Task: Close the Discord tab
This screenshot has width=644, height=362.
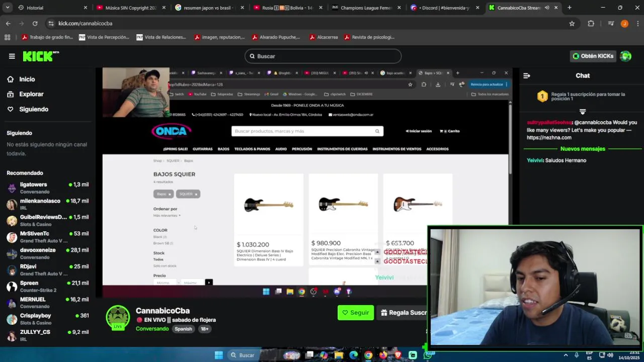Action: click(477, 8)
